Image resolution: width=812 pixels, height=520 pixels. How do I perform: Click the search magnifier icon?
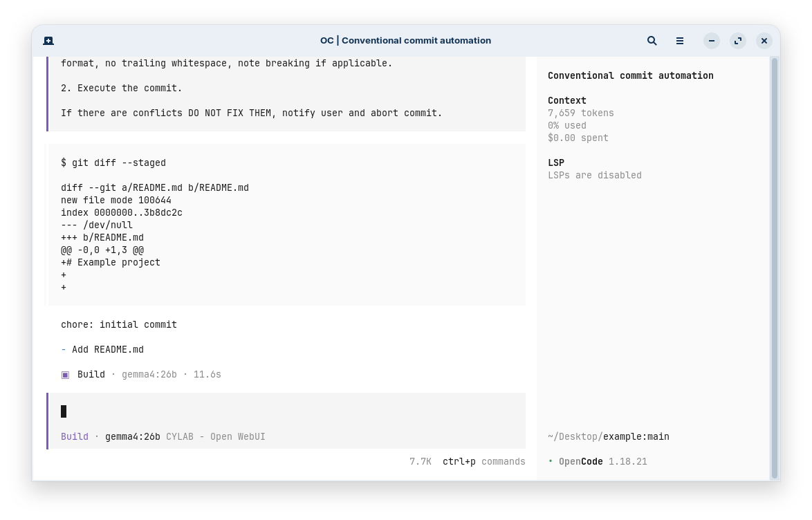click(652, 40)
